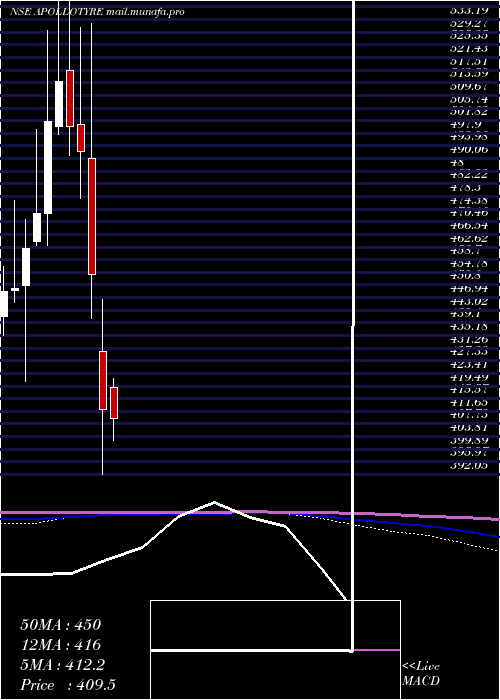Click the 431.26 price level label
This screenshot has width=500, height=700.
[469, 340]
